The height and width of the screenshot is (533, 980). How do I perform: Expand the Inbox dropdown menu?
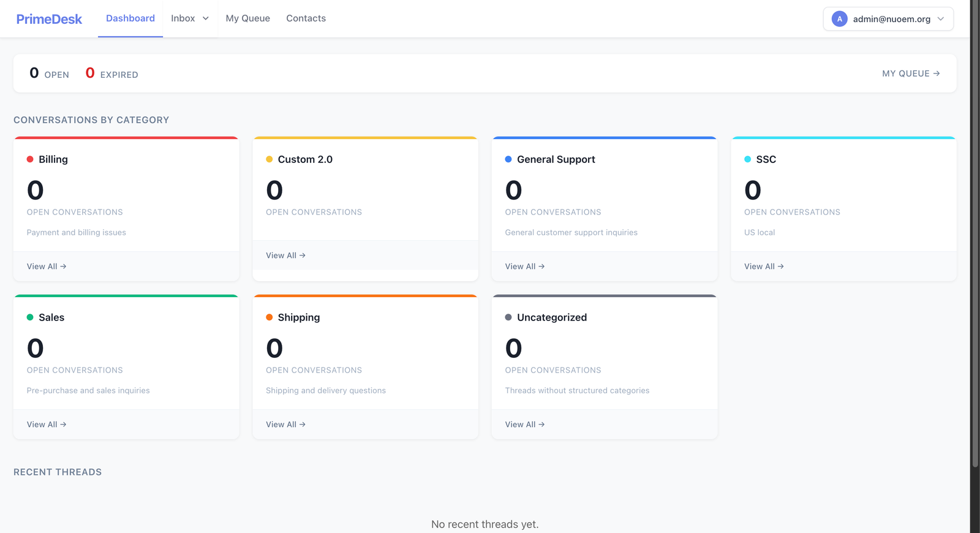coord(190,18)
